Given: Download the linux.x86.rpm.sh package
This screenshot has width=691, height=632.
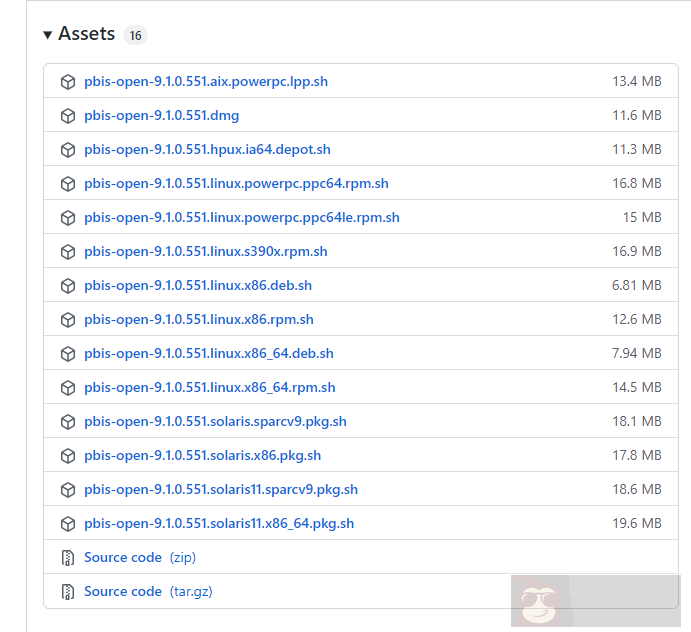Looking at the screenshot, I should 199,319.
